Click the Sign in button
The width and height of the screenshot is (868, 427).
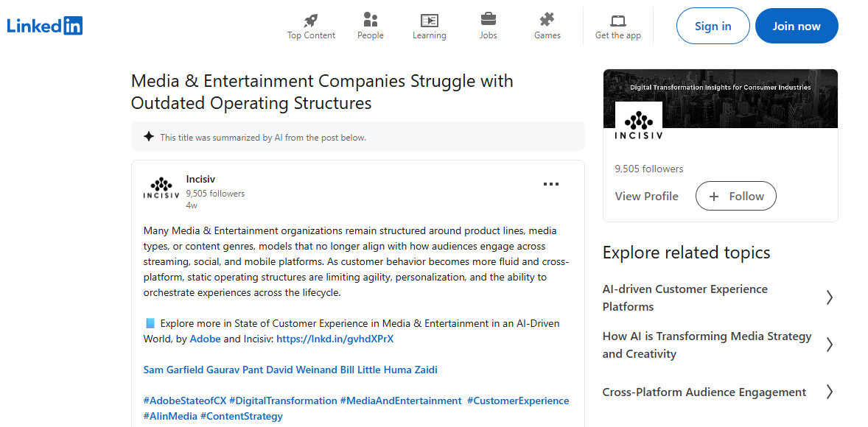point(712,25)
